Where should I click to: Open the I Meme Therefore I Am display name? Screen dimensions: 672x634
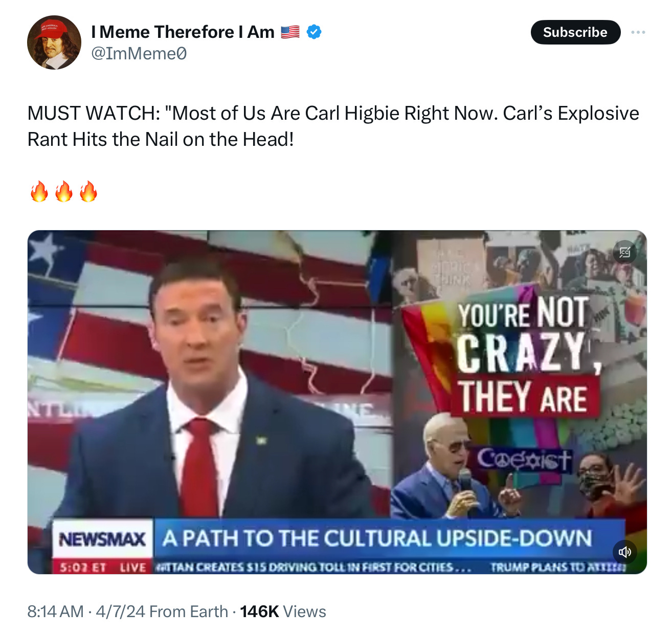pos(183,32)
